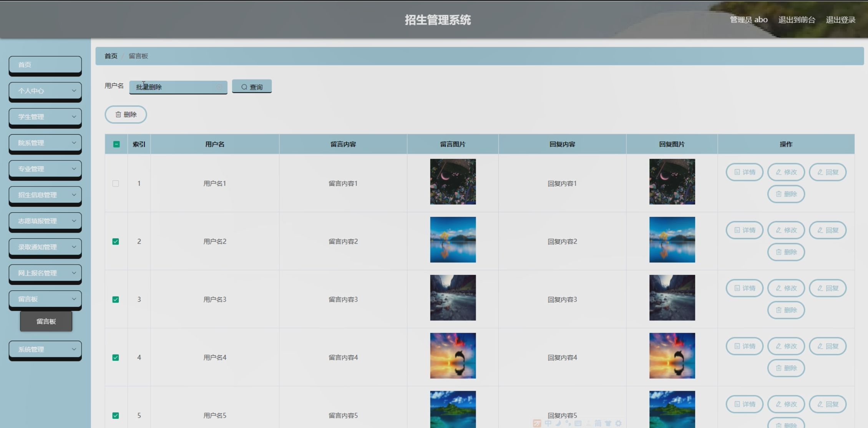The width and height of the screenshot is (868, 428).
Task: Click the trash 删除 batch delete button
Action: (126, 115)
